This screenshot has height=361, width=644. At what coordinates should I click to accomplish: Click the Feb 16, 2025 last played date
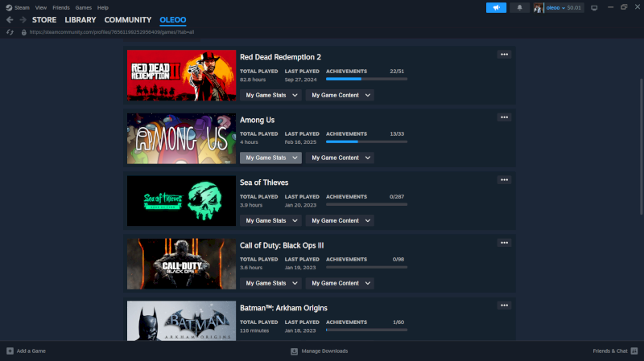click(x=300, y=142)
